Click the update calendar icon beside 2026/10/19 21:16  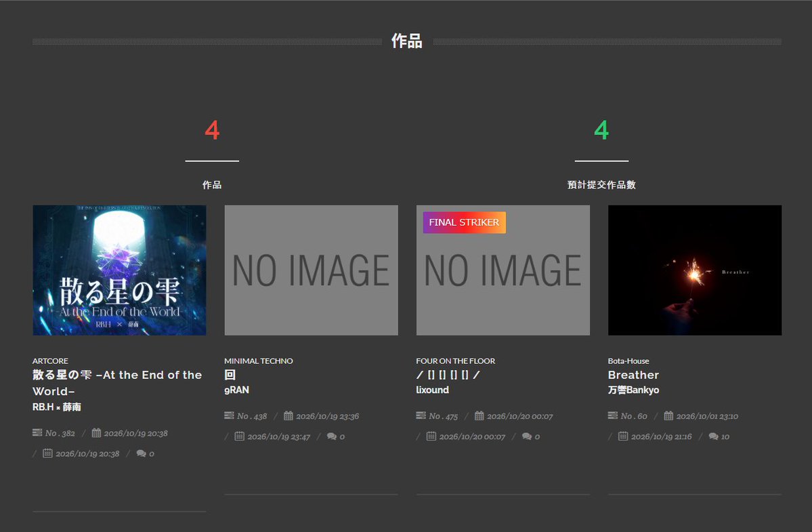(x=623, y=436)
